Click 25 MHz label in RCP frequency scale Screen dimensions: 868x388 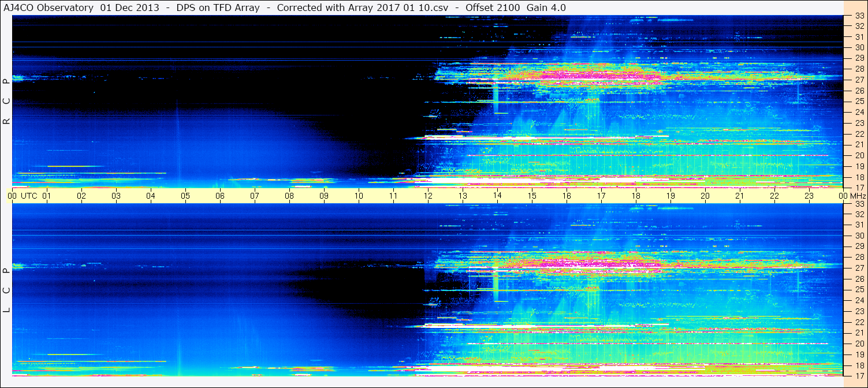pyautogui.click(x=859, y=102)
